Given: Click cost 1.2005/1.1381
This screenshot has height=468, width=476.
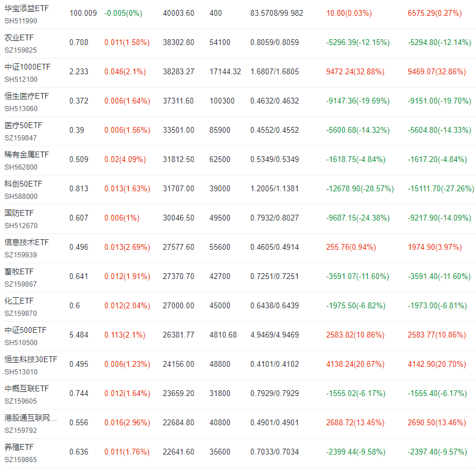Looking at the screenshot, I should [x=275, y=188].
